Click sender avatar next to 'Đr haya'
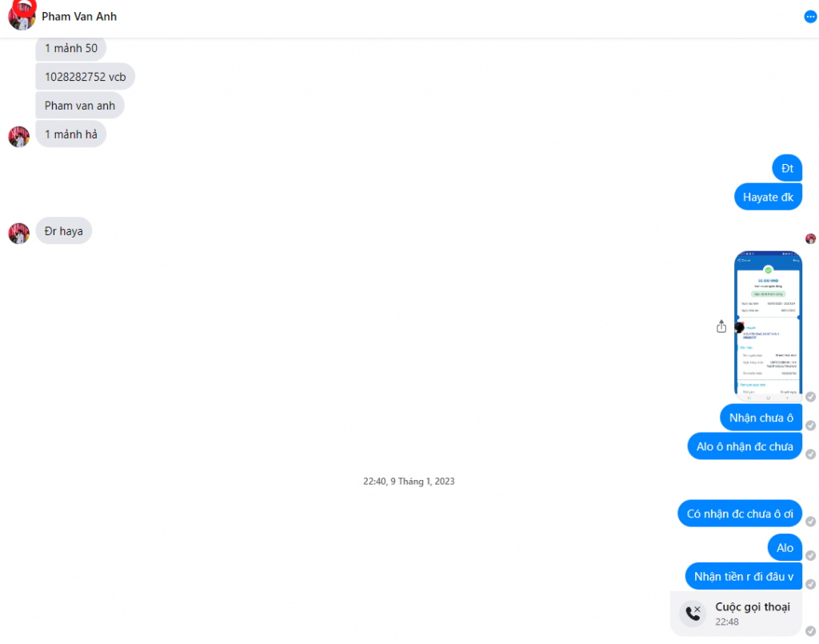The width and height of the screenshot is (819, 644). click(19, 234)
